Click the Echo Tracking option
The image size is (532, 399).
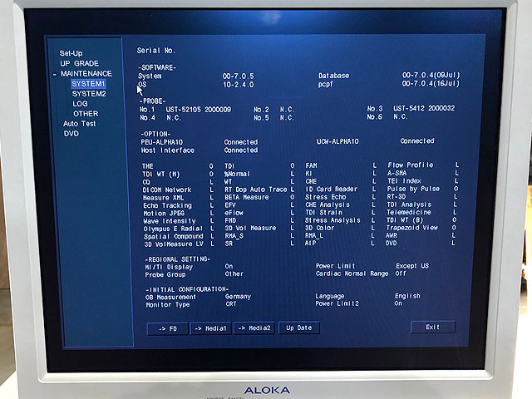click(x=167, y=205)
